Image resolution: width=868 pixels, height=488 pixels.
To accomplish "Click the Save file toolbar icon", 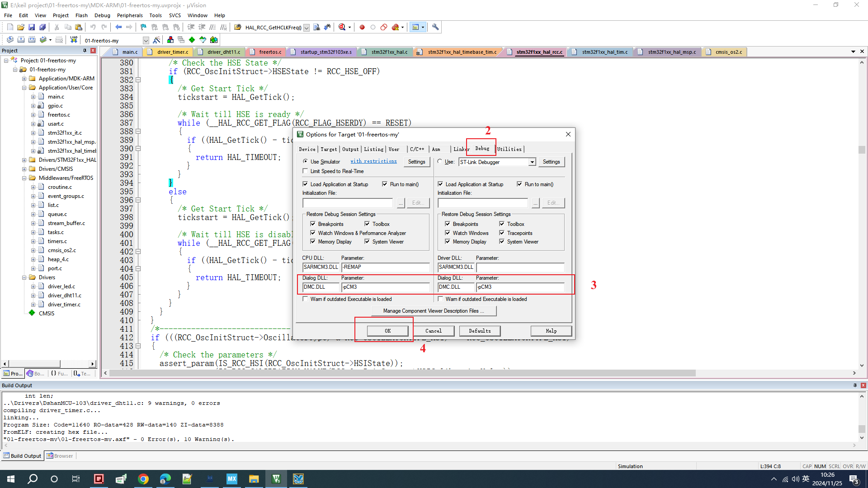I will [32, 27].
